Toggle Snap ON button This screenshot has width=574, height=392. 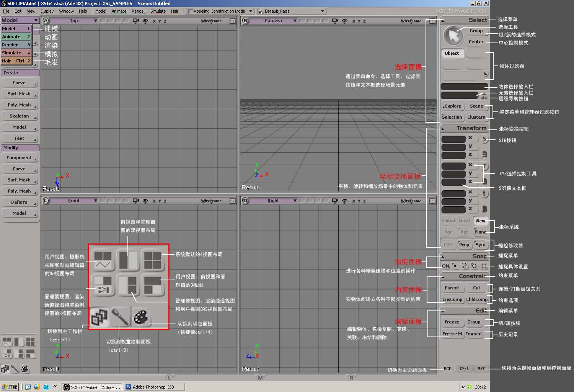(445, 266)
